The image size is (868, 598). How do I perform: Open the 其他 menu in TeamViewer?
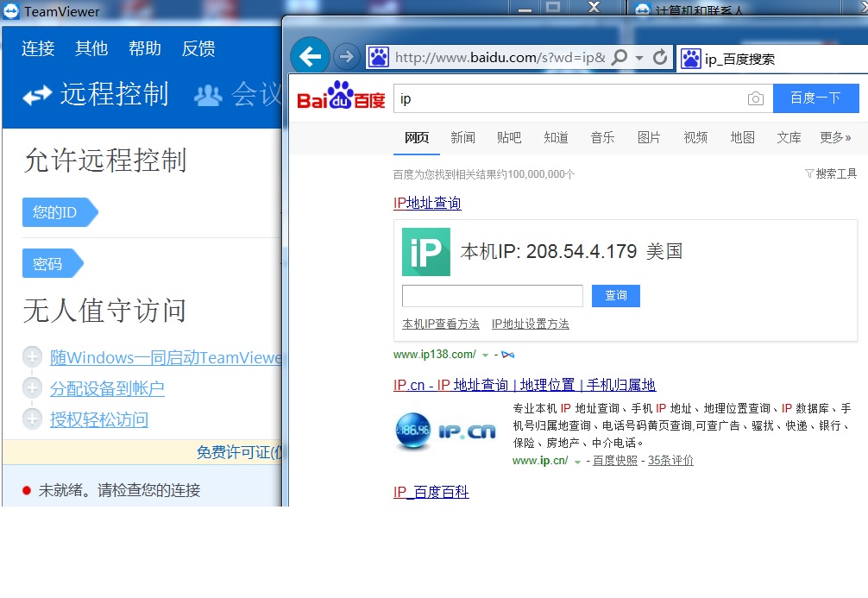tap(91, 48)
